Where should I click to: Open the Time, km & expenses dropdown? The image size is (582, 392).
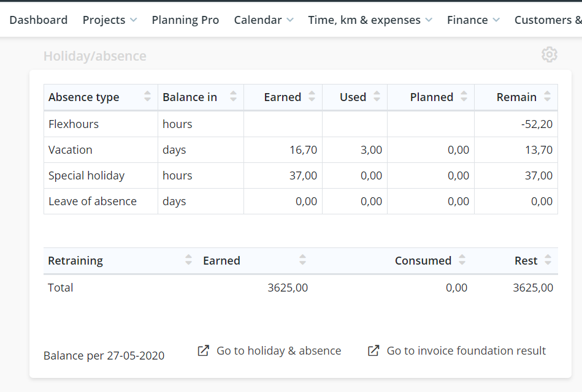click(370, 20)
